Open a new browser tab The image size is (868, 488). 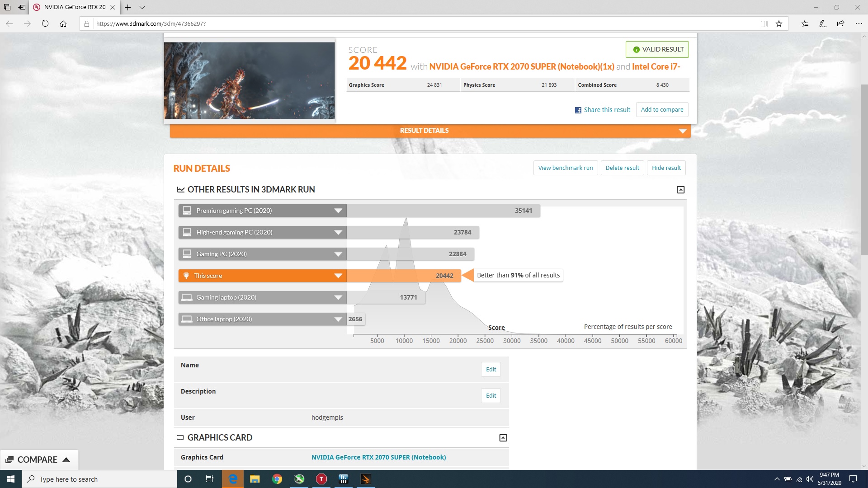128,7
